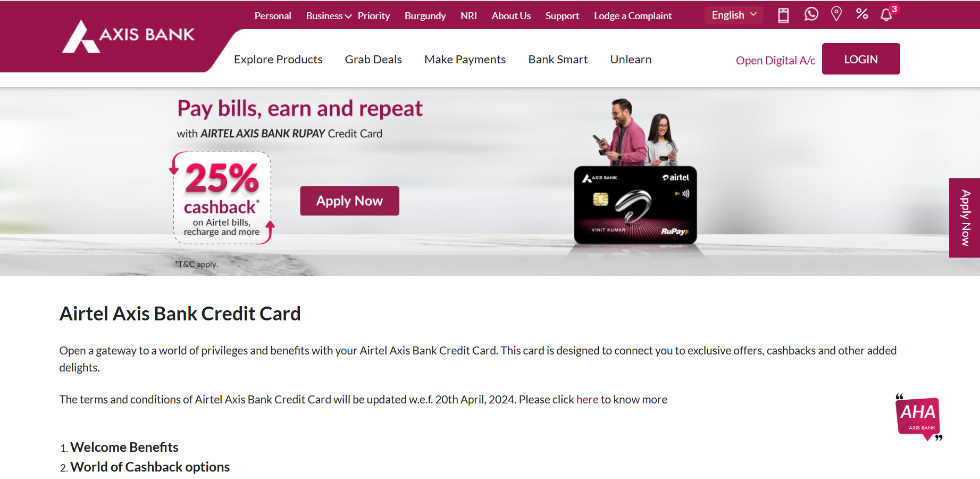Viewport: 980px width, 479px height.
Task: Open notifications bell icon
Action: 886,14
